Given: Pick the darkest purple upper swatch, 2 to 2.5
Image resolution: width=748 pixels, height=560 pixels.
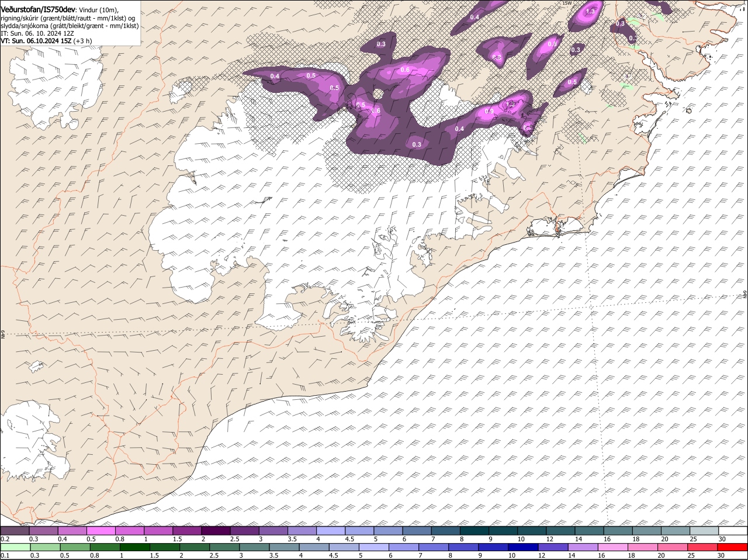Looking at the screenshot, I should (216, 531).
